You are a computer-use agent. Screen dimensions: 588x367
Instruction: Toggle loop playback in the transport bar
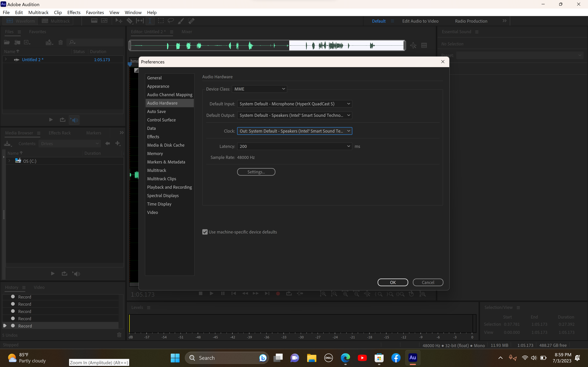pos(289,293)
